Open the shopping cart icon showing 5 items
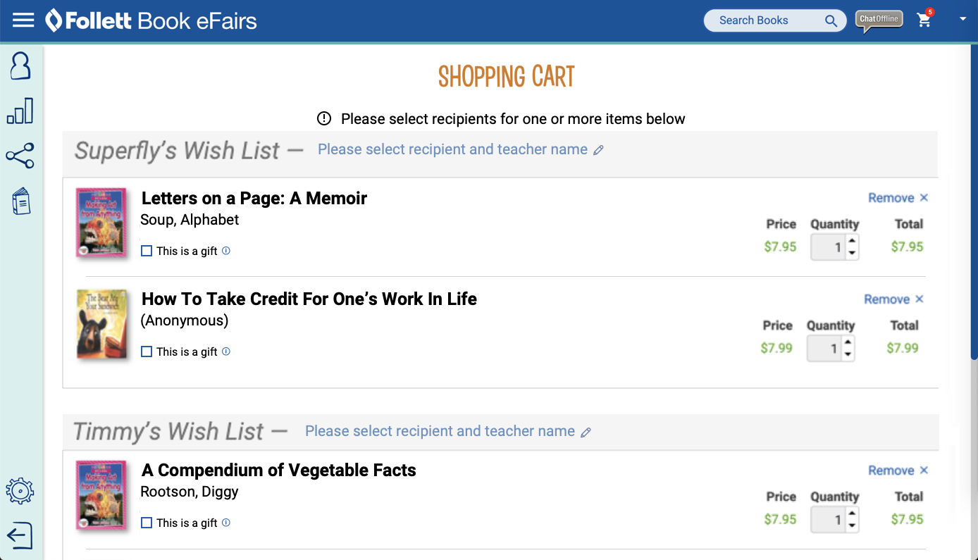 [924, 20]
